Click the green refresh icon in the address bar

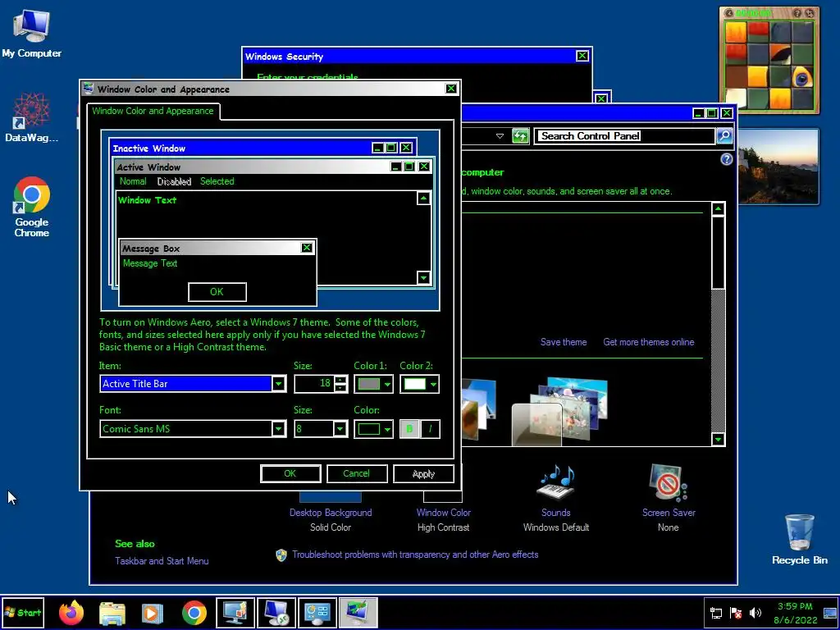pyautogui.click(x=520, y=136)
